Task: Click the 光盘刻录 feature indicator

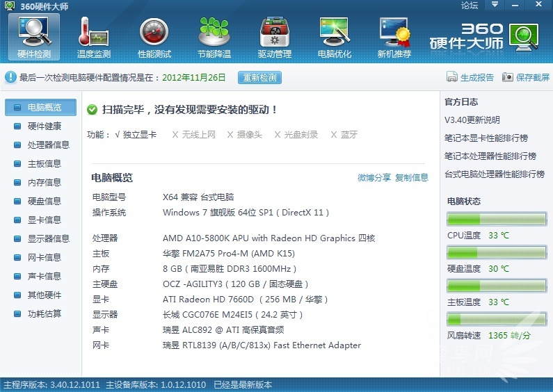Action: pos(296,134)
